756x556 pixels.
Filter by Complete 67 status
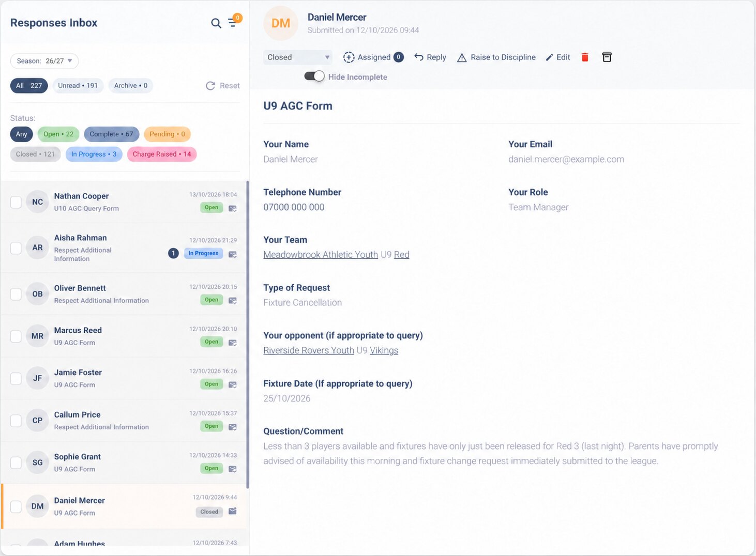[111, 134]
